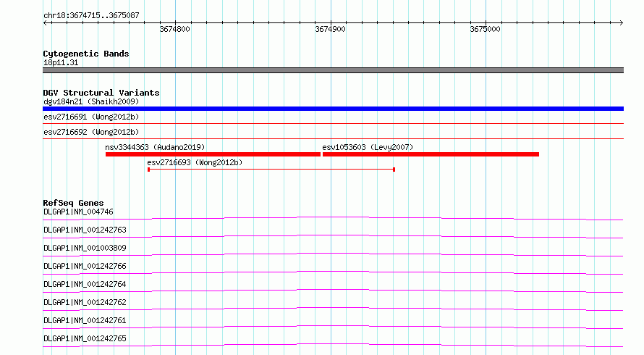Click the DLGAP1|NM_001242765 transcript label
Screen dimensions: 644x355
click(x=85, y=338)
